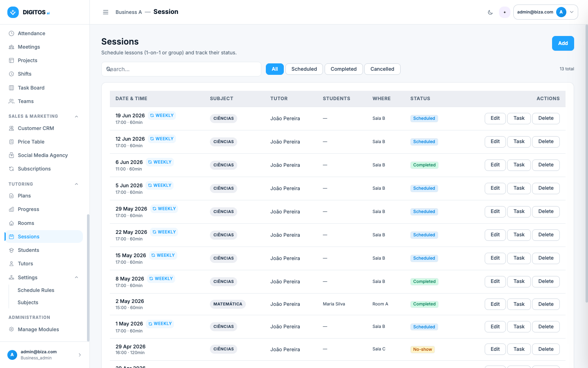The image size is (588, 368).
Task: Click the Business A breadcrumb link
Action: click(x=129, y=12)
